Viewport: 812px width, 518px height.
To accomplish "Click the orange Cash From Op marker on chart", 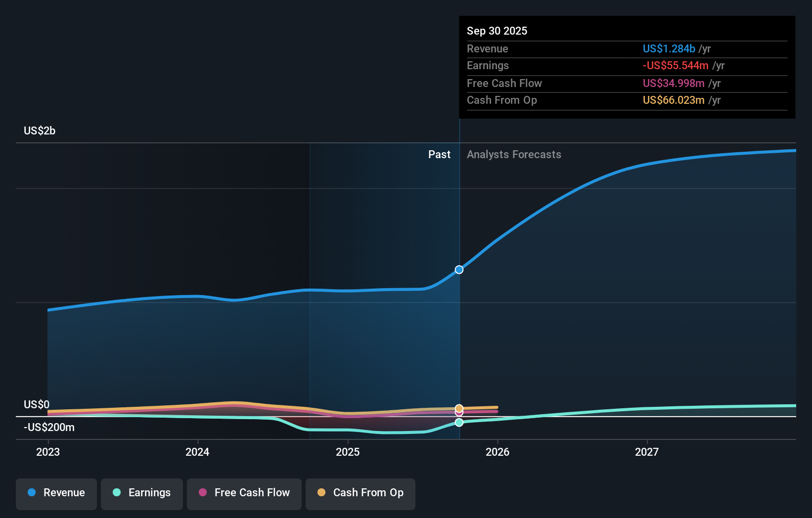I will click(x=459, y=408).
